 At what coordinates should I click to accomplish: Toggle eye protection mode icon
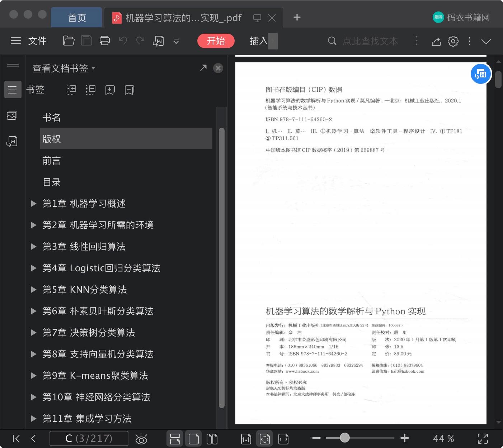[141, 439]
